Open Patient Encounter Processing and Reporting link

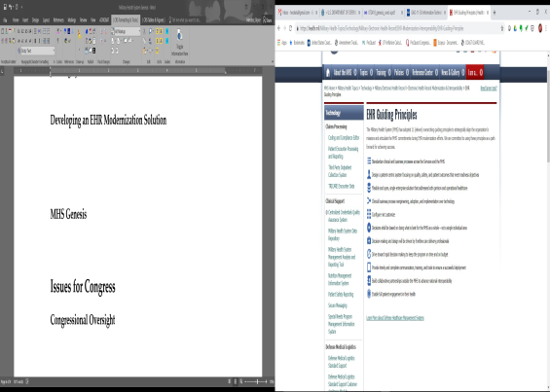[343, 153]
